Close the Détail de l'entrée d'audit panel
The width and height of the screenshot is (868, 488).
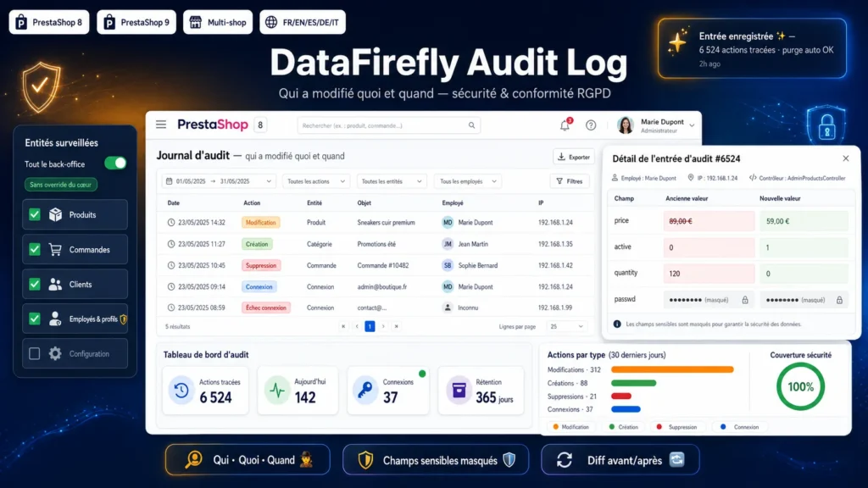pyautogui.click(x=846, y=158)
